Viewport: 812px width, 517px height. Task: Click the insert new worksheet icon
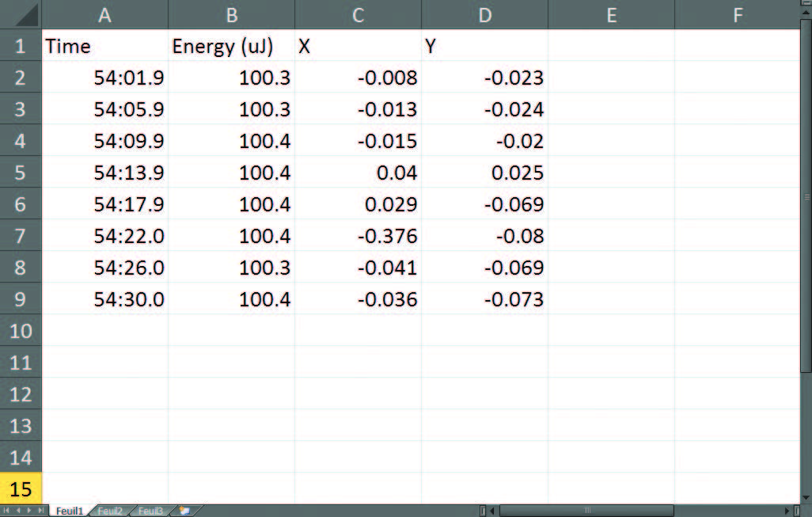tap(184, 511)
